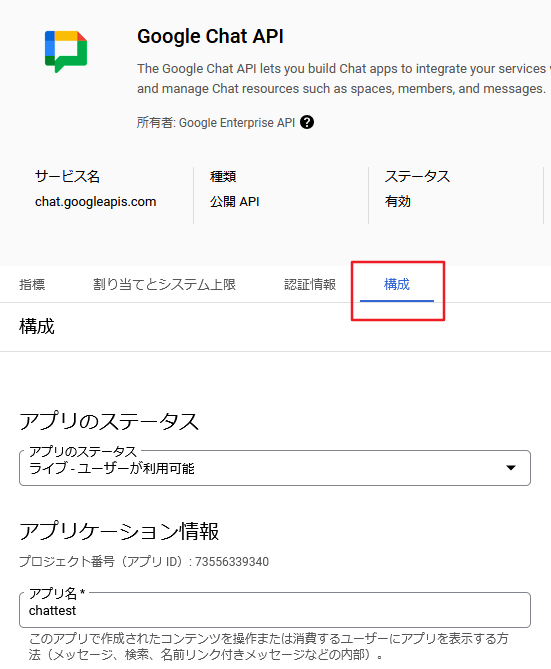Click the chat.googleapis.com service name
Viewport: 551px width, 669px height.
point(96,201)
